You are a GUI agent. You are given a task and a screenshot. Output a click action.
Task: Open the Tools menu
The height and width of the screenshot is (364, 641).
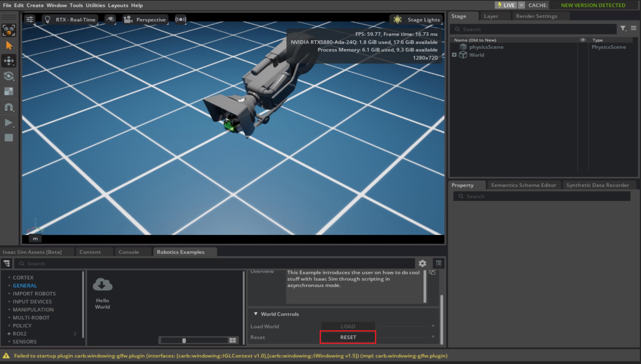tap(76, 5)
